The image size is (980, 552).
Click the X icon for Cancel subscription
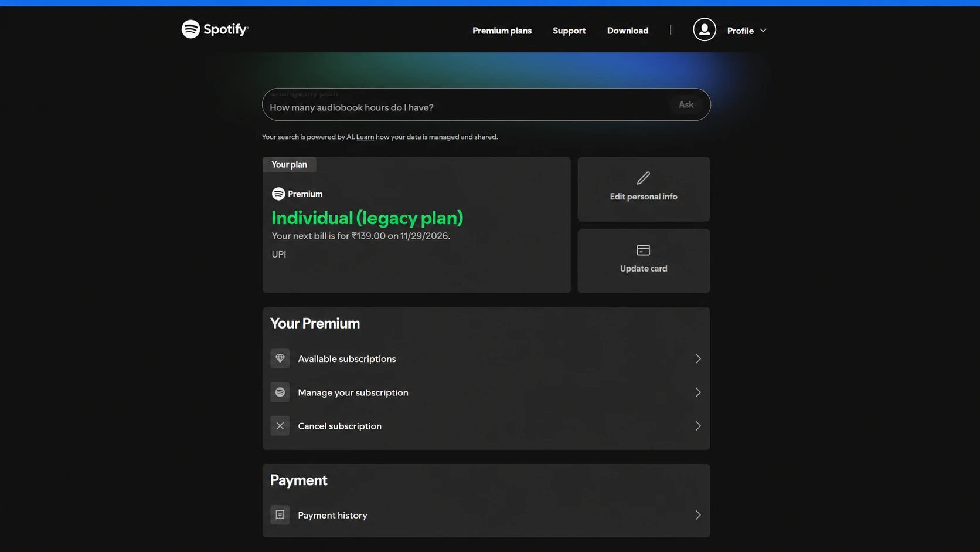pyautogui.click(x=280, y=426)
